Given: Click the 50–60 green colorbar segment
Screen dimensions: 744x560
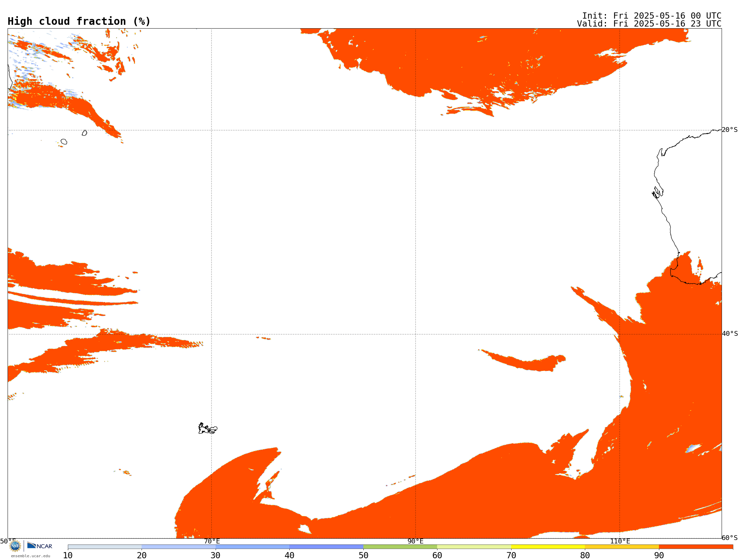Looking at the screenshot, I should (400, 547).
